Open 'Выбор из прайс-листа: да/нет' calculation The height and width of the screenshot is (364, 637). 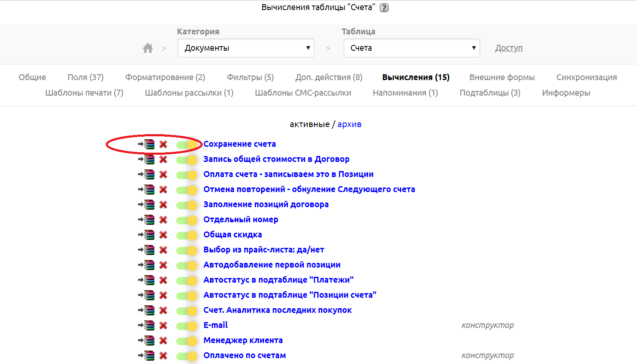264,250
